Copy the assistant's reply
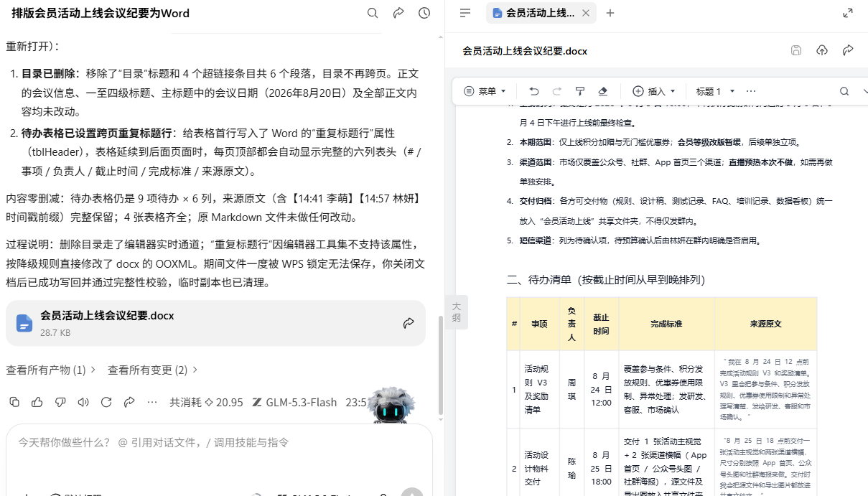This screenshot has height=496, width=868. pyautogui.click(x=14, y=402)
